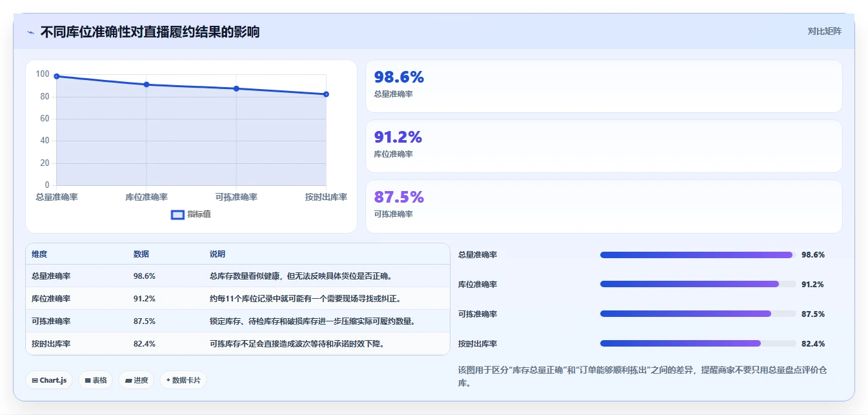This screenshot has width=868, height=415.
Task: Click the 91.2% cell in the table
Action: click(x=145, y=299)
